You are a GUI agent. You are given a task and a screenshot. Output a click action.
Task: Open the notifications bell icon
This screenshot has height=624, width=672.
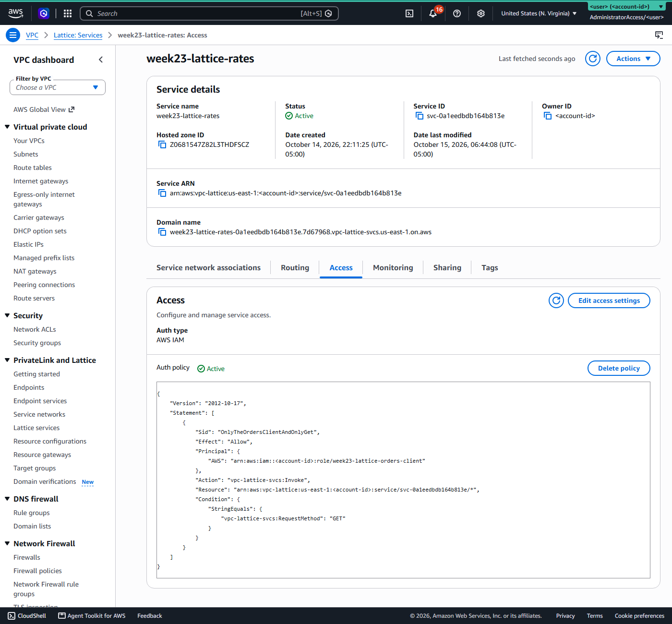click(433, 13)
